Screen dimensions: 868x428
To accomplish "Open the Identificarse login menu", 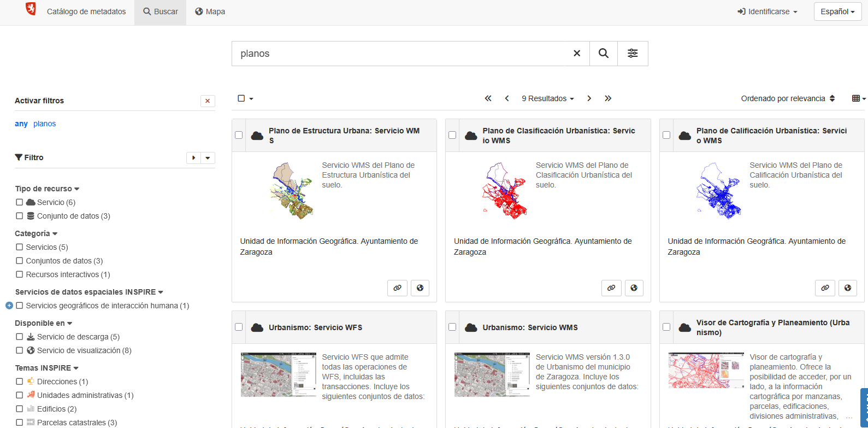I will point(767,11).
